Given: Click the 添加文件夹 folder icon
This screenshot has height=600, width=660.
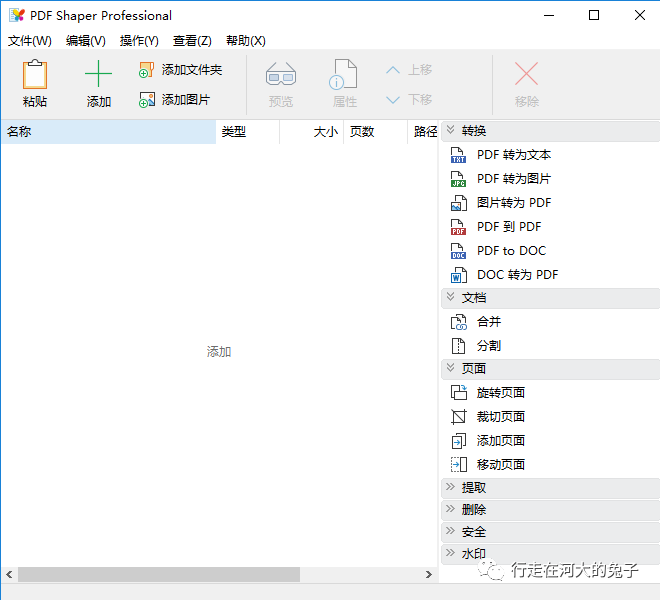Looking at the screenshot, I should 146,70.
